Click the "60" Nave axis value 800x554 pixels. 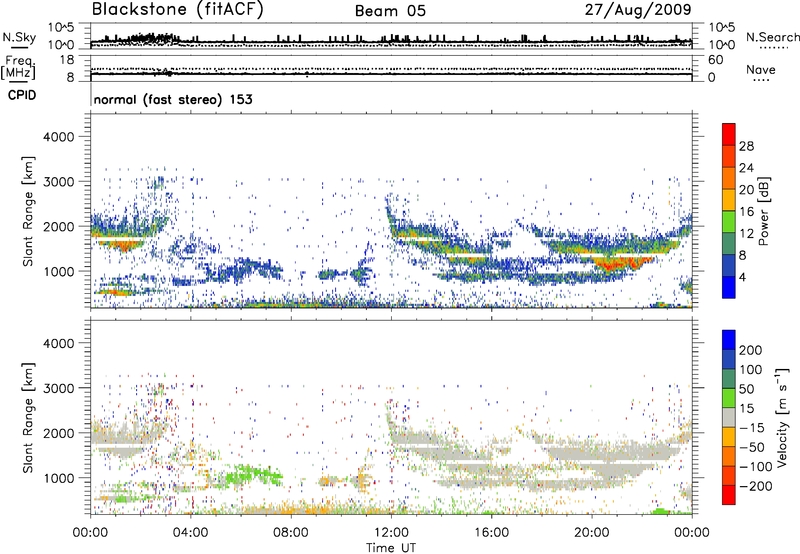[715, 60]
